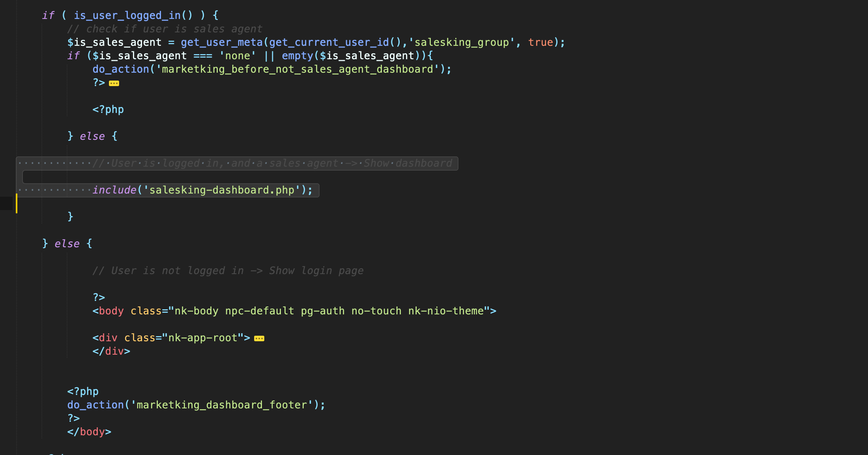868x455 pixels.
Task: Click the include keyword in salesking-dashboard line
Action: tap(114, 190)
